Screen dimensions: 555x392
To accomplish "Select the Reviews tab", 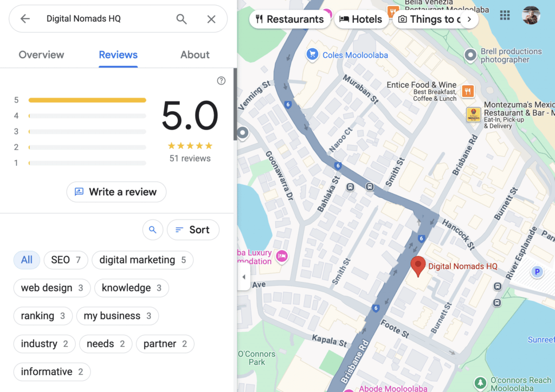I will (118, 55).
